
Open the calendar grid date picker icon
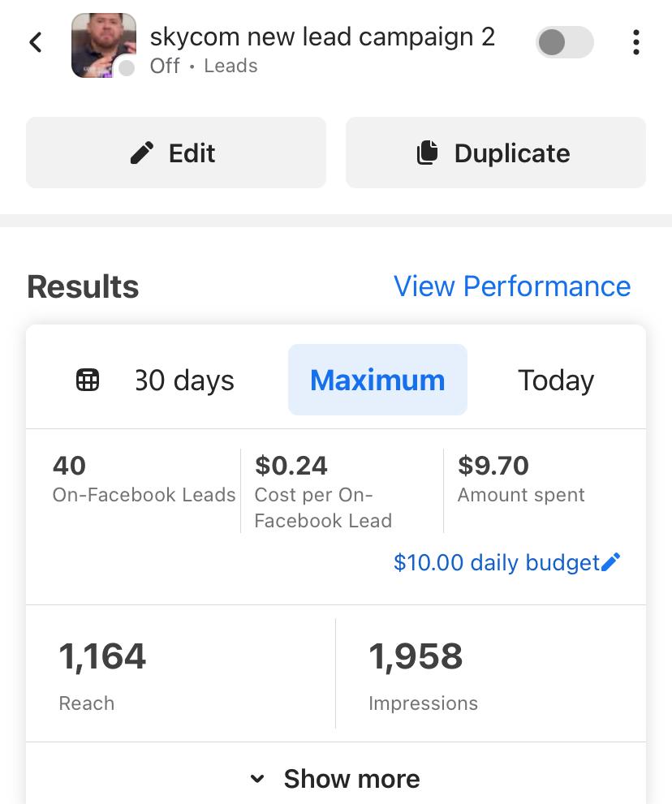pyautogui.click(x=88, y=380)
